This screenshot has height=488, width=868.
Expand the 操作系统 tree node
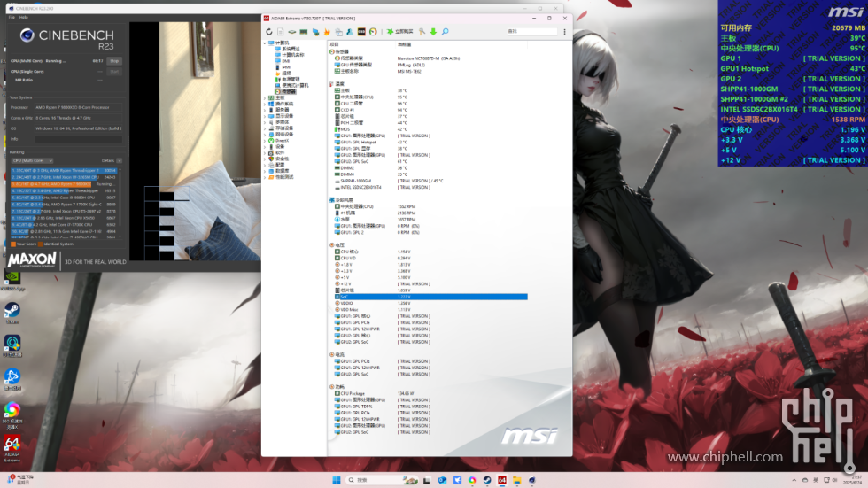coord(265,104)
